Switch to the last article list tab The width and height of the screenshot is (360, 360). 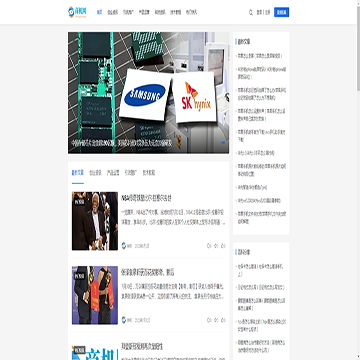click(x=149, y=173)
